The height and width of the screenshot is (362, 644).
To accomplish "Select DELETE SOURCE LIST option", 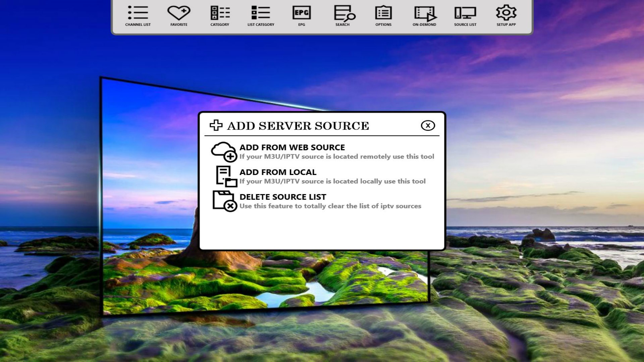I will (282, 197).
